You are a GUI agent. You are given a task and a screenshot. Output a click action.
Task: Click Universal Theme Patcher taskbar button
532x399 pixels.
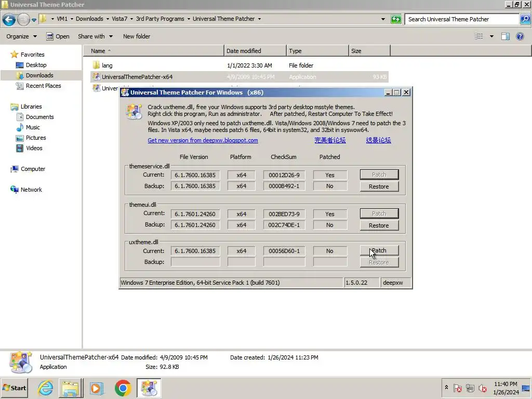click(x=149, y=388)
